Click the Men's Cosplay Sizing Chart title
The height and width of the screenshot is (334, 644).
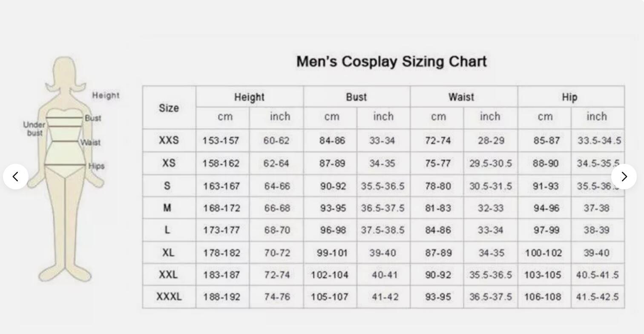391,62
